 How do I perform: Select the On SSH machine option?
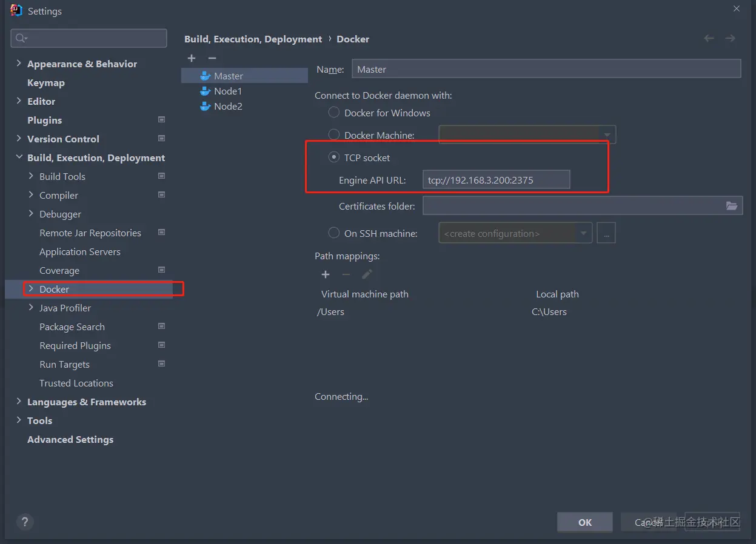coord(333,233)
